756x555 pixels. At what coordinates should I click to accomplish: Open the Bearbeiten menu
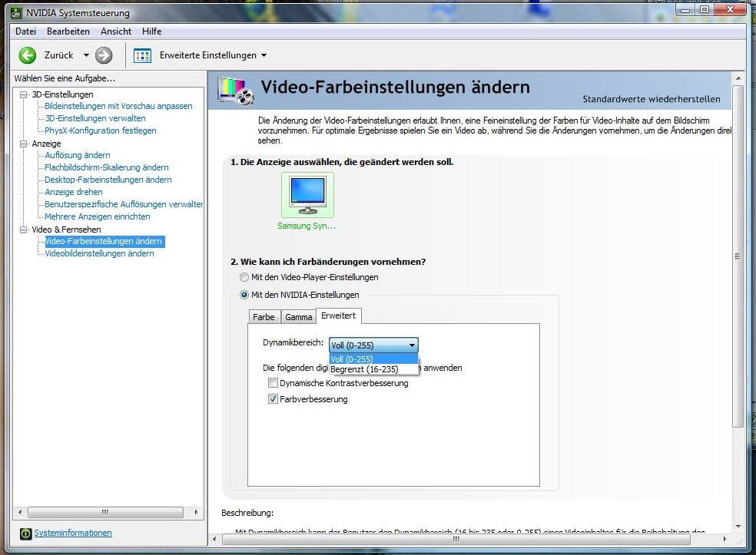click(68, 31)
